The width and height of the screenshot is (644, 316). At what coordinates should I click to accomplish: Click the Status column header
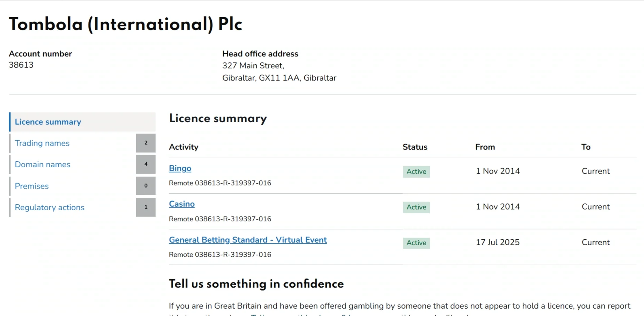(415, 147)
